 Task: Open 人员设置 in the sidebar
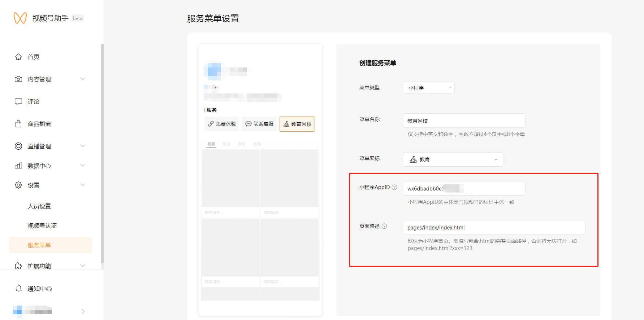coord(39,206)
